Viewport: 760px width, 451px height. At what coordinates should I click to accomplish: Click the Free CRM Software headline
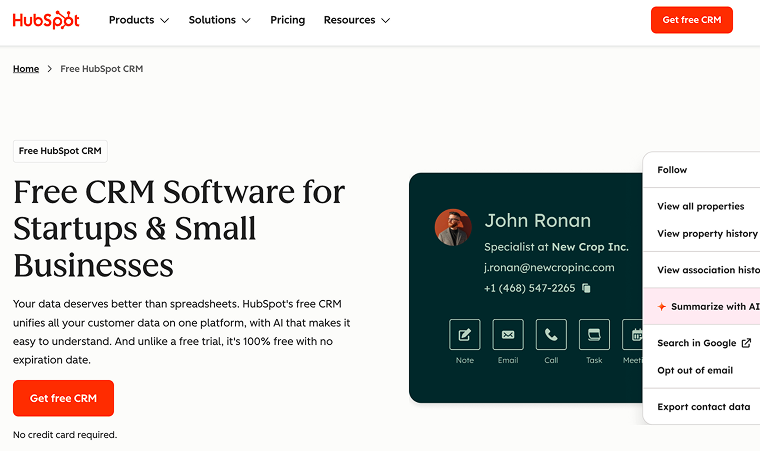pyautogui.click(x=179, y=228)
